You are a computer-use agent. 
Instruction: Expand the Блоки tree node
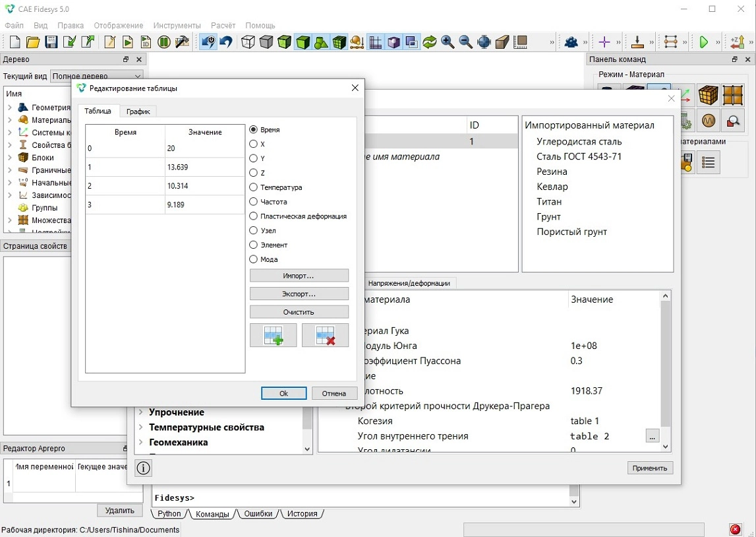[x=10, y=157]
